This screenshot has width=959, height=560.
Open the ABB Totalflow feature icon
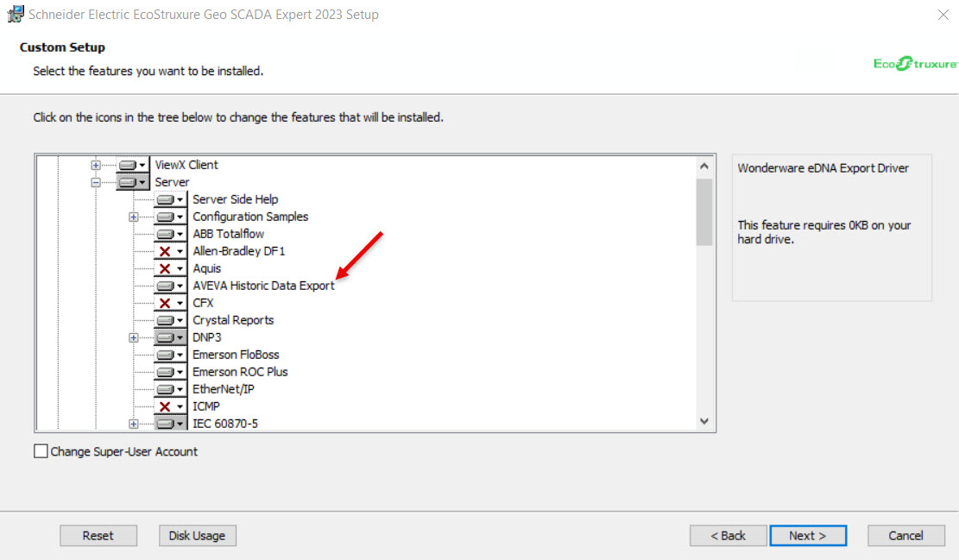click(171, 234)
